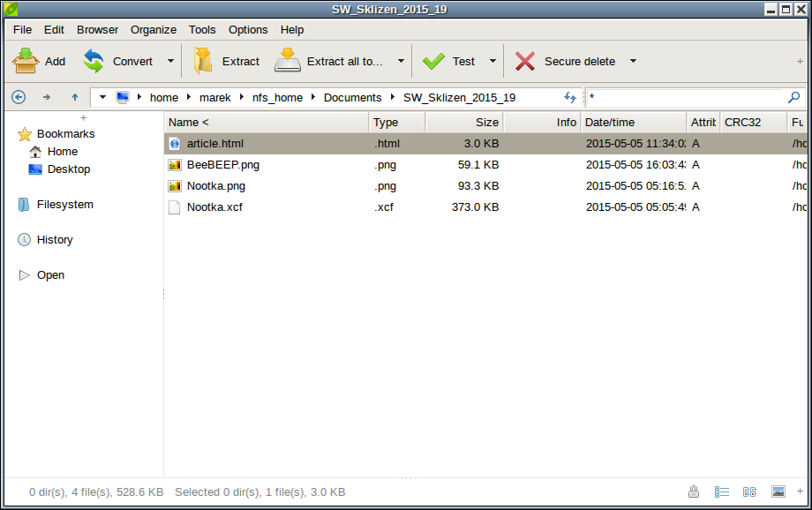
Task: Expand the arrow after home in breadcrumb
Action: pos(189,97)
